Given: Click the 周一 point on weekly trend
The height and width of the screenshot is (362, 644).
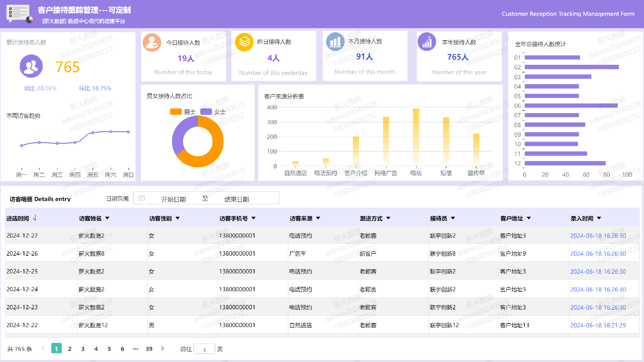Looking at the screenshot, I should 21,146.
